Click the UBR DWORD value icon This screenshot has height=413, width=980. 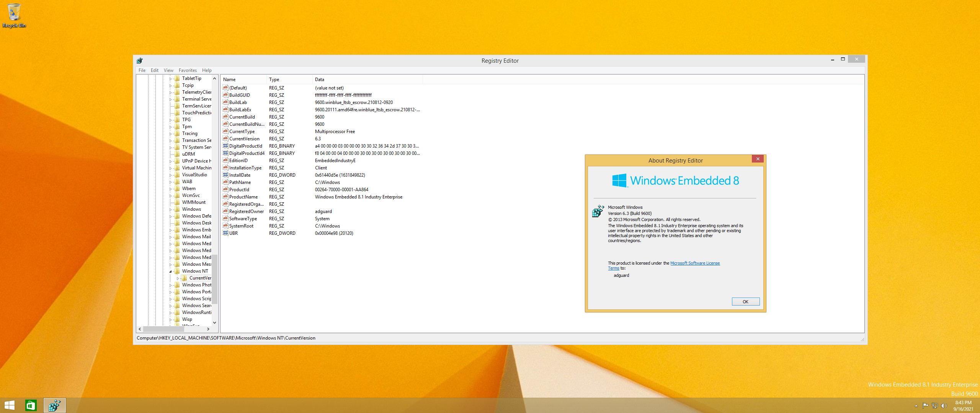click(x=225, y=233)
